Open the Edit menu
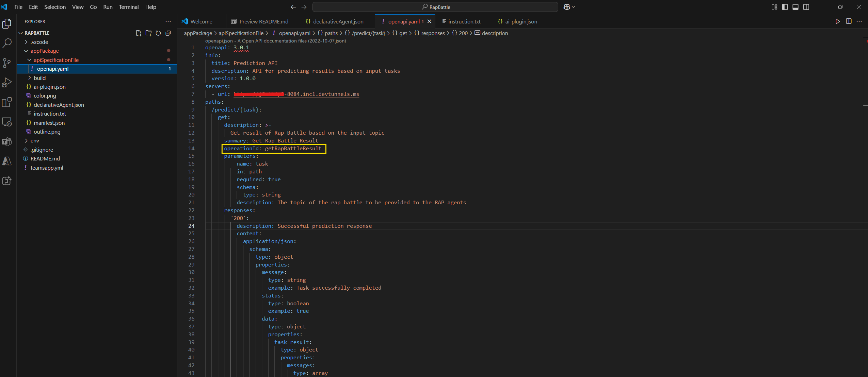This screenshot has height=377, width=868. point(33,7)
